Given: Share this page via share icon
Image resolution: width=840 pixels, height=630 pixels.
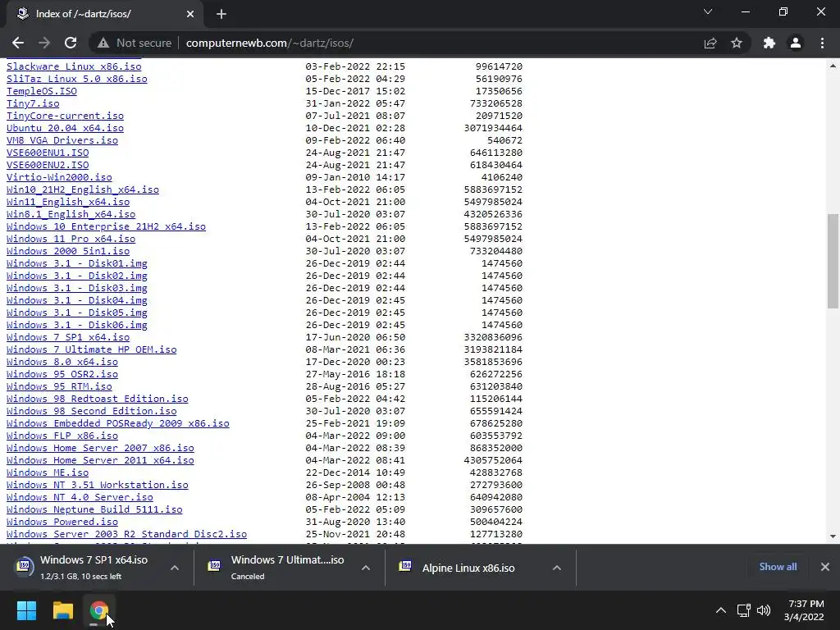Looking at the screenshot, I should click(x=710, y=43).
